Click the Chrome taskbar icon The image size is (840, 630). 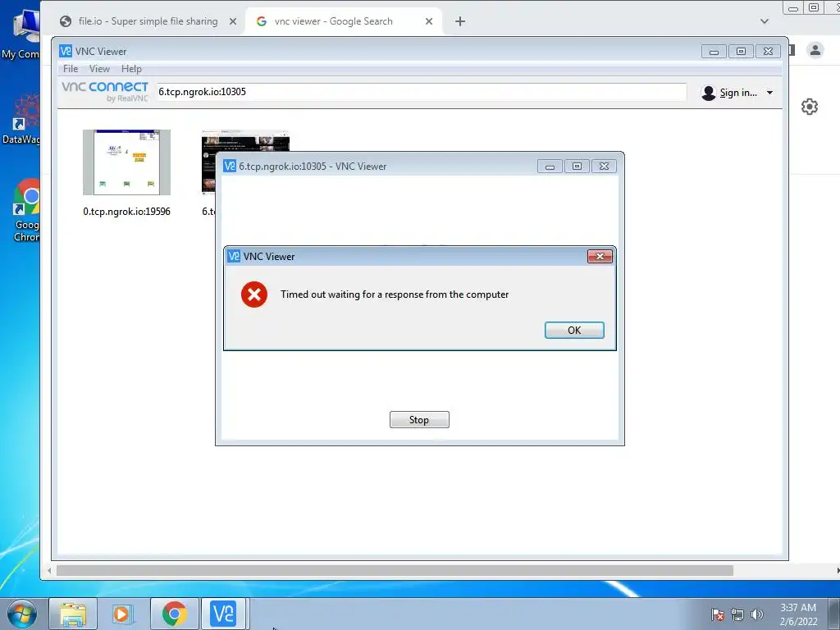[x=174, y=614]
